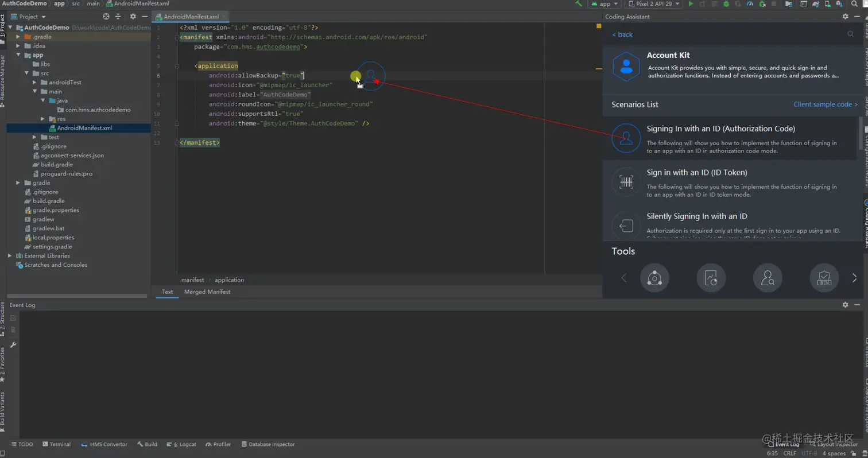The height and width of the screenshot is (458, 868).
Task: Open the Build Variants side panel
Action: [x=3, y=412]
